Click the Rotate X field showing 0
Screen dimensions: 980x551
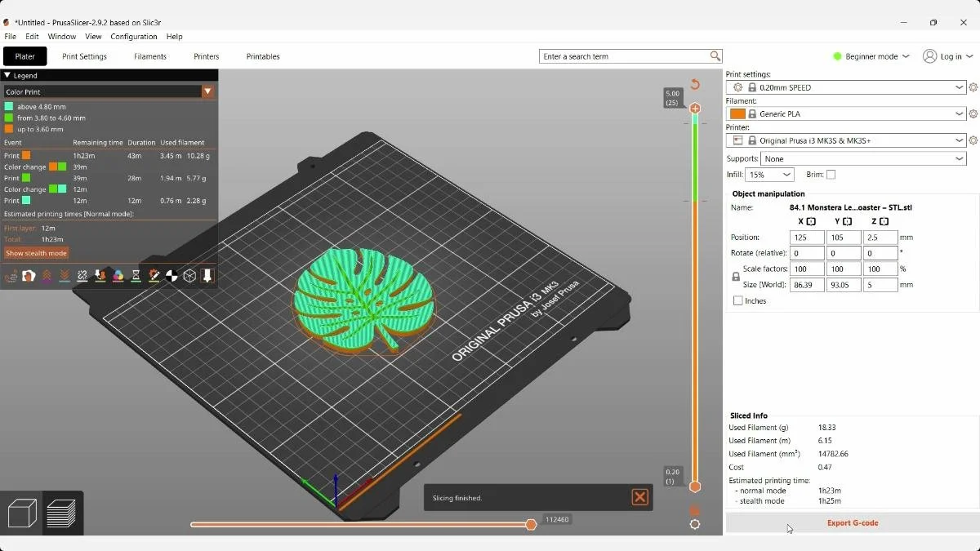(x=807, y=253)
